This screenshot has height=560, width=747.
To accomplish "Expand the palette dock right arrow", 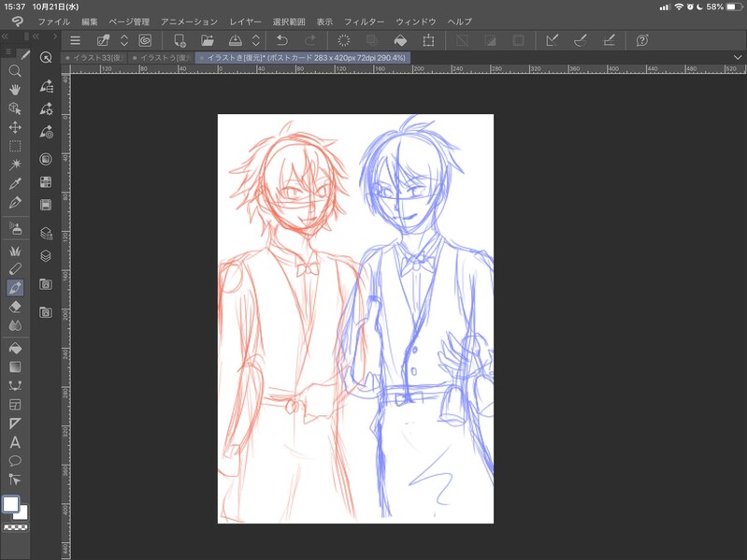I will coord(55,36).
